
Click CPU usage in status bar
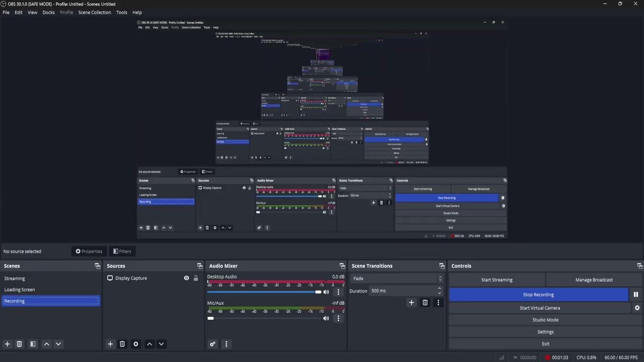coord(586,357)
